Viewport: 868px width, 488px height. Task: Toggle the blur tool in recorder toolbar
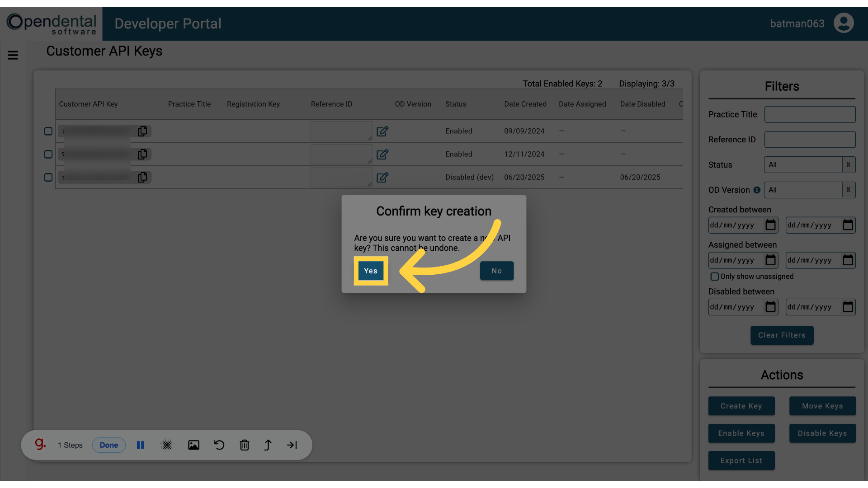pyautogui.click(x=167, y=445)
